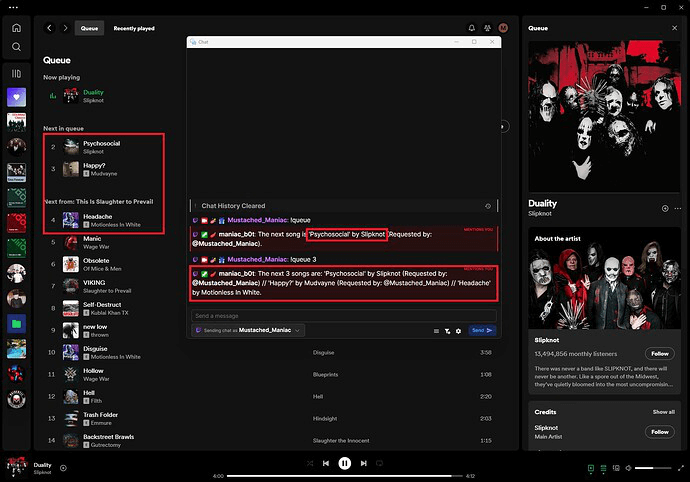Click Duality album thumbnail in player bar

[17, 467]
